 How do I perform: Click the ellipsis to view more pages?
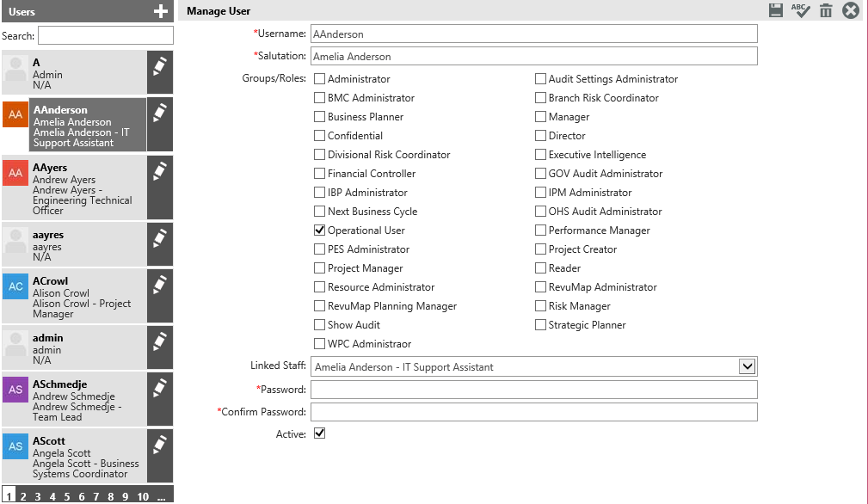[161, 496]
